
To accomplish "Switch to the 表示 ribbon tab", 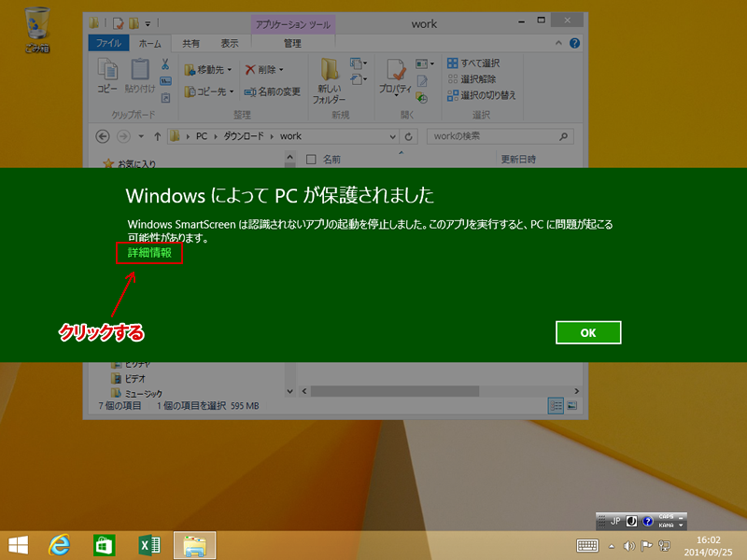I will pyautogui.click(x=229, y=43).
